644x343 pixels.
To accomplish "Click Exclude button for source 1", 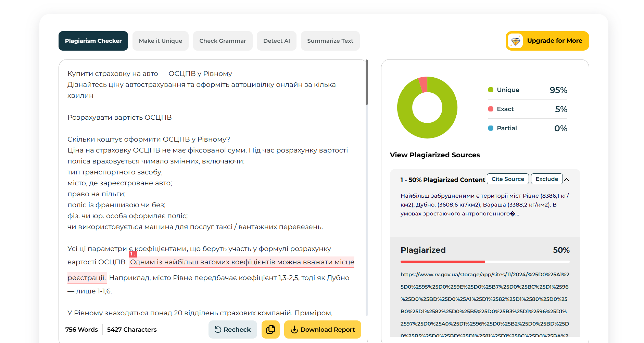I will tap(547, 179).
